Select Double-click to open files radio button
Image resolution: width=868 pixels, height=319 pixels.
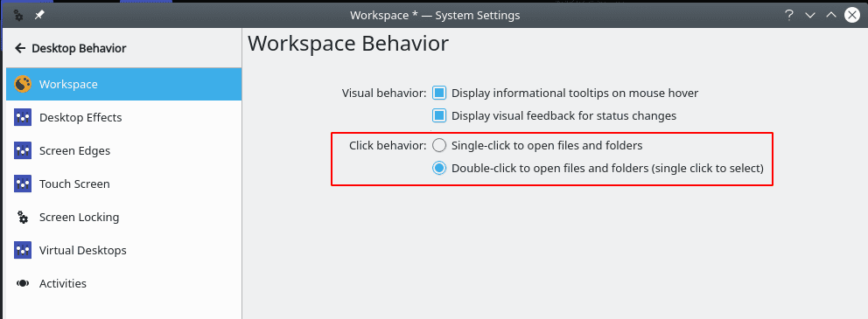439,168
